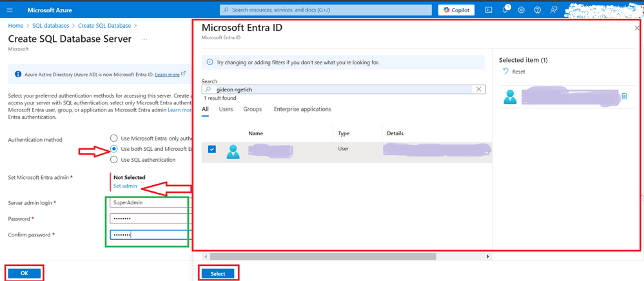644x281 pixels.
Task: Open the portal settings gear icon
Action: tap(522, 10)
